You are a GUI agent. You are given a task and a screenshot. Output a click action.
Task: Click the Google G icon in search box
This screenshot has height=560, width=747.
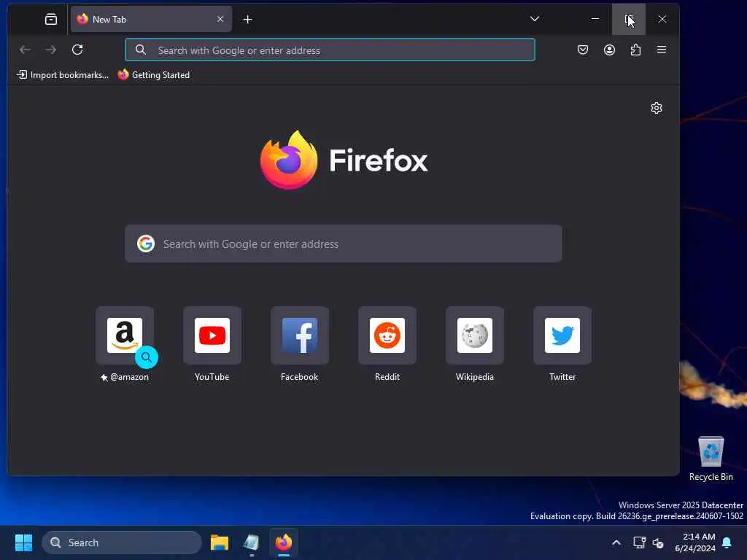pos(146,244)
